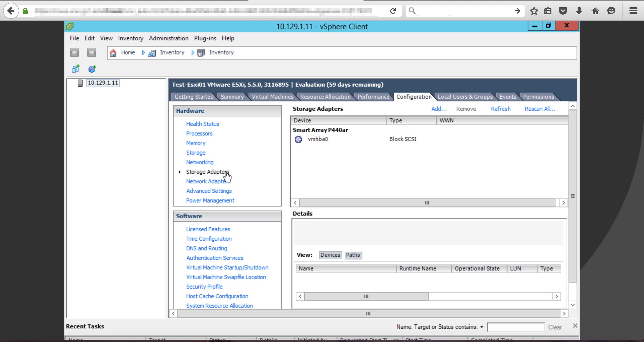This screenshot has height=342, width=644.
Task: Open the Name, Target or Status filter dropdown
Action: click(x=481, y=327)
